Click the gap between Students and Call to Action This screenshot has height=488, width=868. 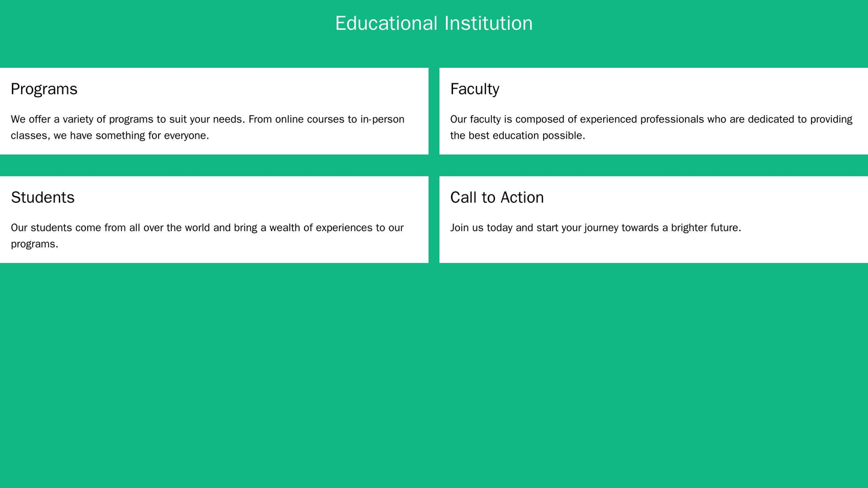pyautogui.click(x=434, y=220)
